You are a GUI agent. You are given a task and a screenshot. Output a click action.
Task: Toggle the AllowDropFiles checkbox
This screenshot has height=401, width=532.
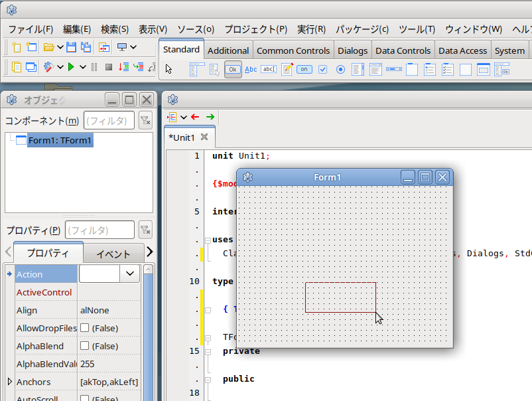(84, 328)
